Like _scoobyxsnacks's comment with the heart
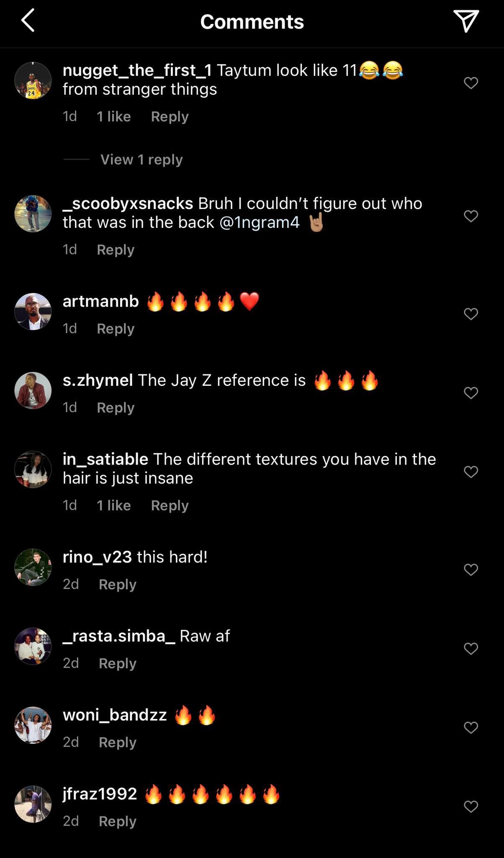Viewport: 504px width, 858px height. tap(471, 216)
